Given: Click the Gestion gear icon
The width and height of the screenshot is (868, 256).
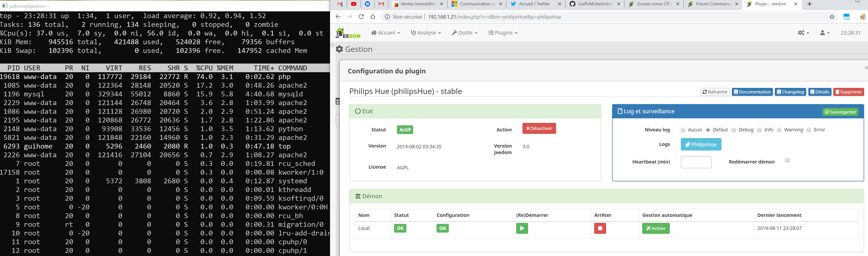Looking at the screenshot, I should click(339, 49).
